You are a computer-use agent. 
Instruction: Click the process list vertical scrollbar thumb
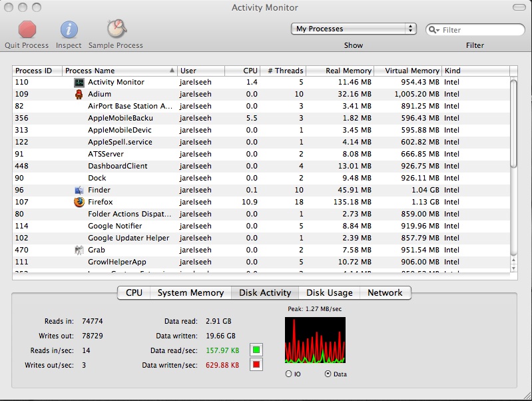pos(513,123)
